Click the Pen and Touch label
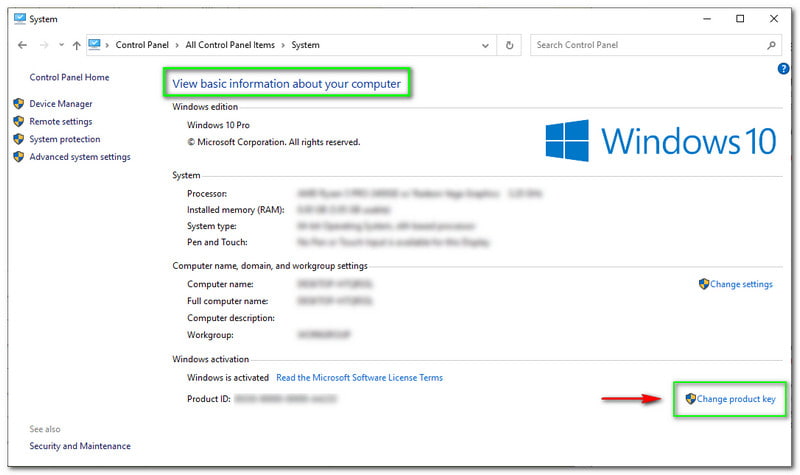The height and width of the screenshot is (475, 800). 217,242
